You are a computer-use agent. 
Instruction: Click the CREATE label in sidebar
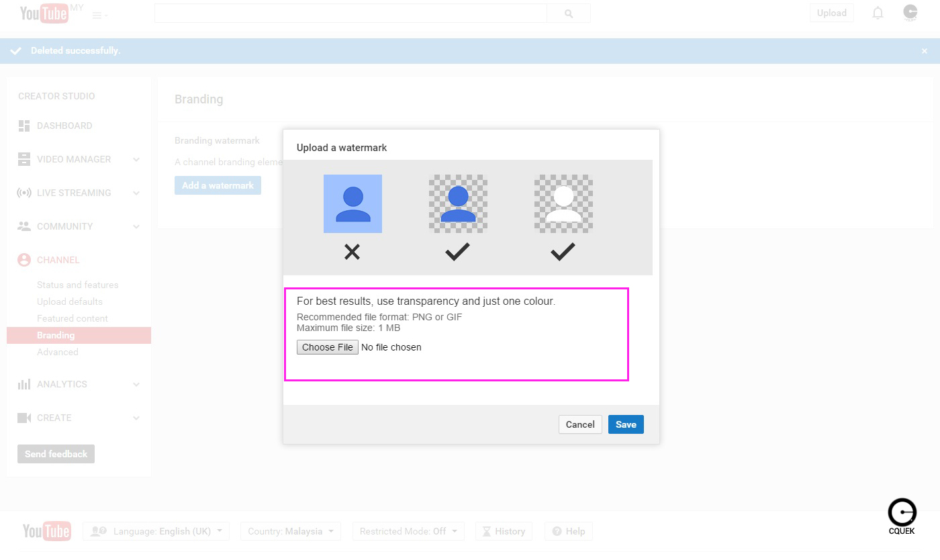54,418
